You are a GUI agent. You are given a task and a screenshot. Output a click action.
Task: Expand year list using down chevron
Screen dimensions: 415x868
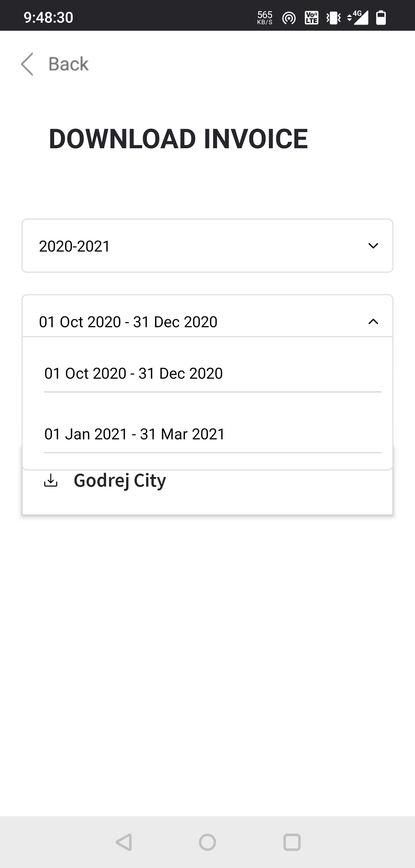[x=373, y=246]
